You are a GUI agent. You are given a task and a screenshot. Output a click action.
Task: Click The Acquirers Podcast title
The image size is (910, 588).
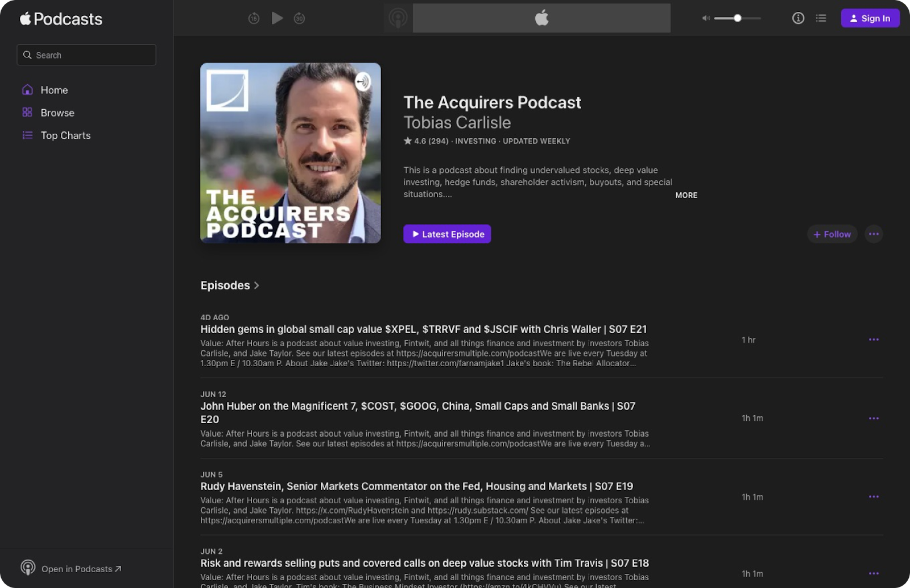click(493, 102)
